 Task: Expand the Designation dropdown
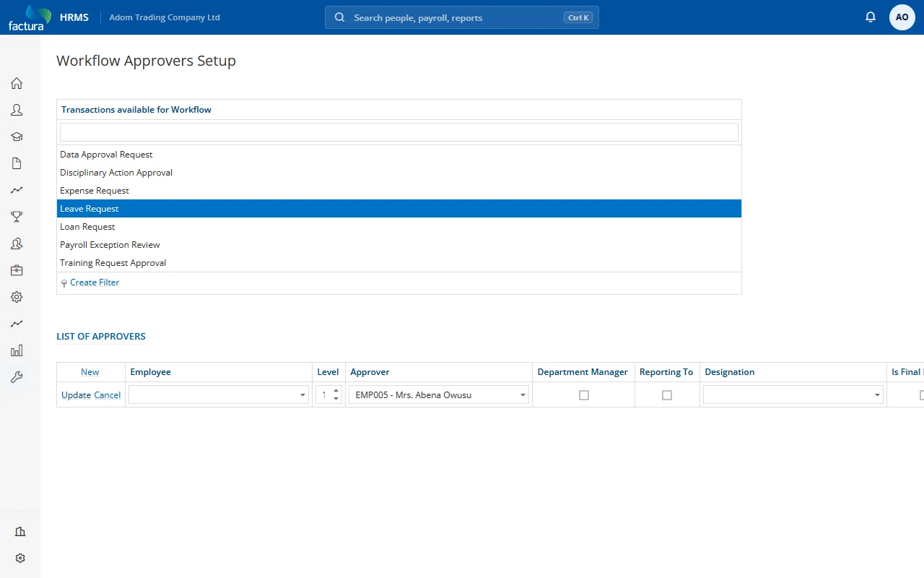click(793, 394)
